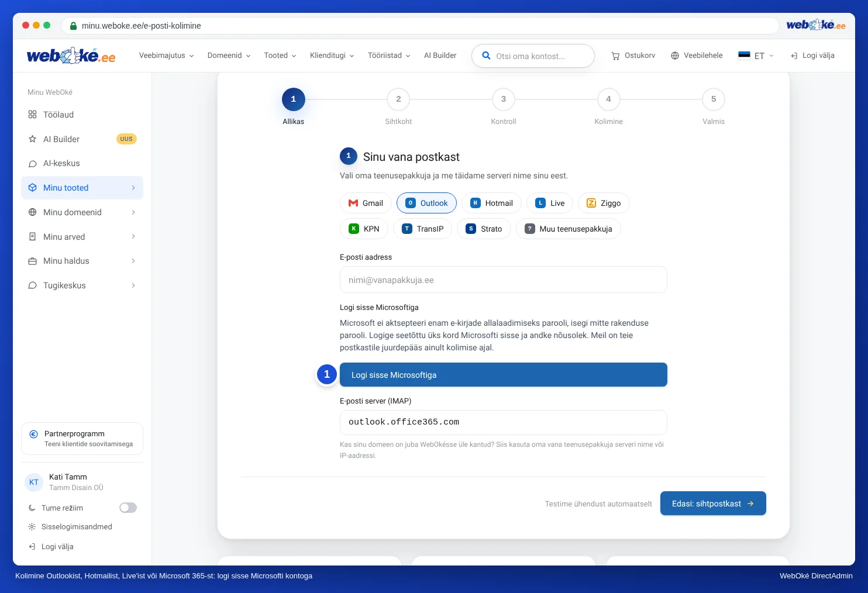This screenshot has height=593, width=868.
Task: Click Logi välja in the top bar
Action: coord(812,56)
